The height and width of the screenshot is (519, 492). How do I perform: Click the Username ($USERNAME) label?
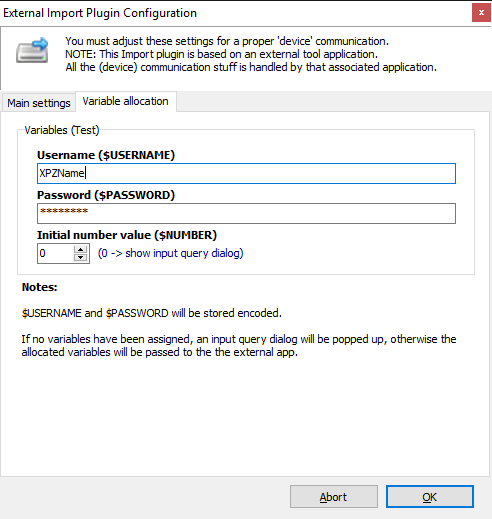[x=106, y=155]
